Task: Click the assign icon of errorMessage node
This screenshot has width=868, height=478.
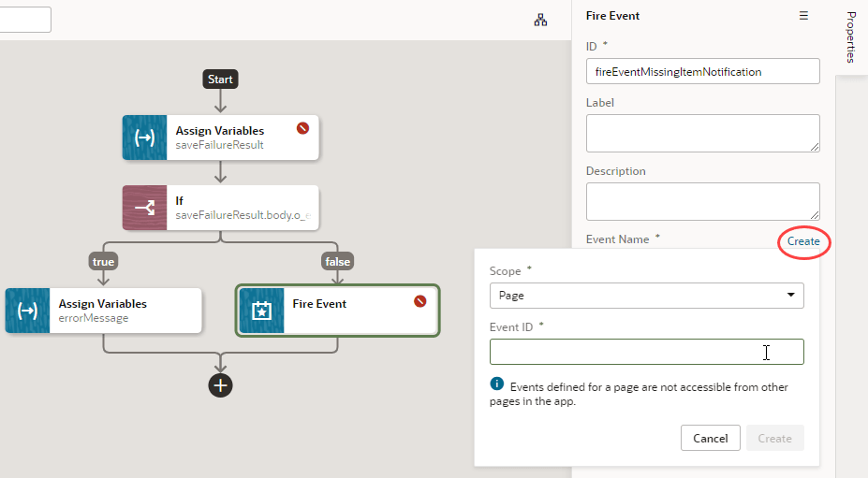Action: (27, 311)
